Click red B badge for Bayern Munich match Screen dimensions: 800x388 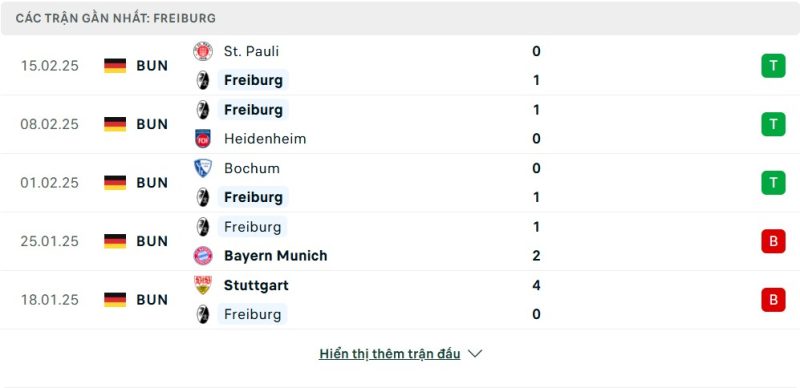pyautogui.click(x=773, y=241)
